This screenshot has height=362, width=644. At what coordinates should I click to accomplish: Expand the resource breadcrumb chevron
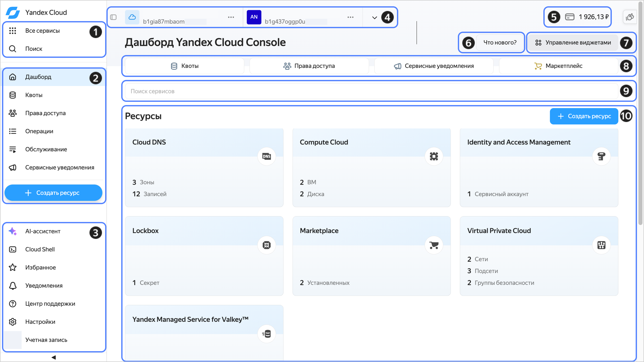point(375,18)
